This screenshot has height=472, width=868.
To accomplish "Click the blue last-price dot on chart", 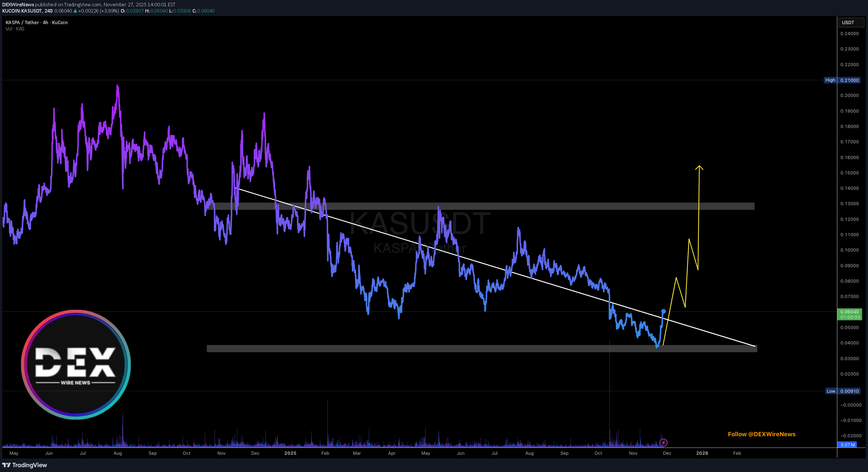I will coord(663,311).
